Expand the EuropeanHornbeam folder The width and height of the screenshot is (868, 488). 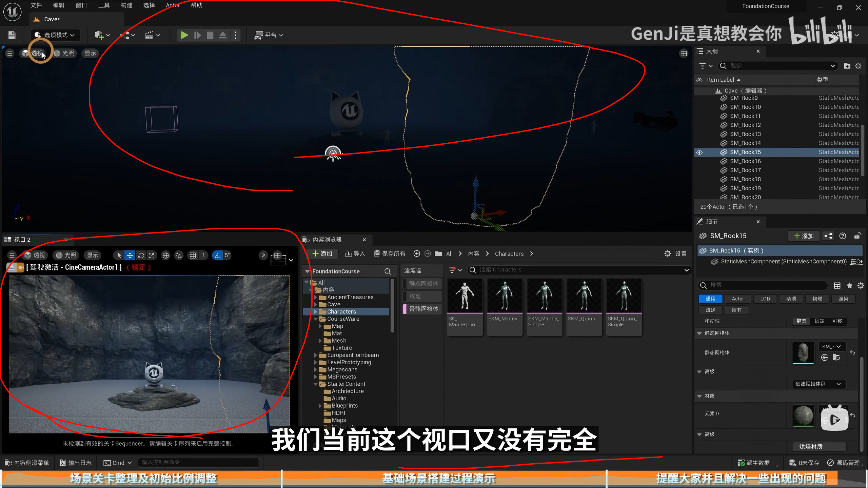point(316,355)
